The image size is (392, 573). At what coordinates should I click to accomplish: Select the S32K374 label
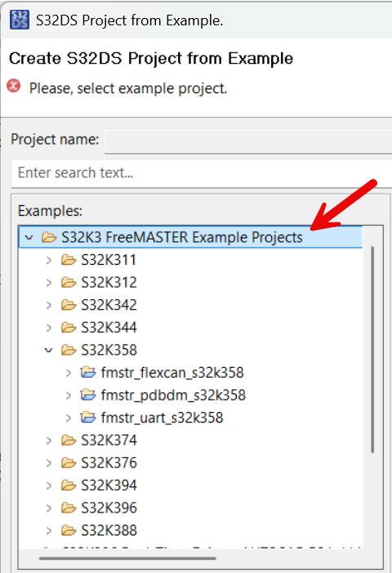(109, 441)
